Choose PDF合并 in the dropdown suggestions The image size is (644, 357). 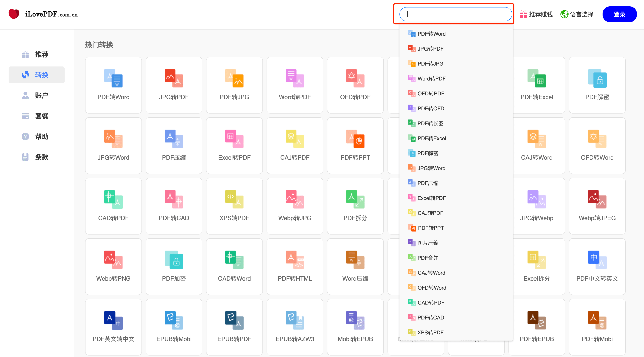tap(427, 258)
